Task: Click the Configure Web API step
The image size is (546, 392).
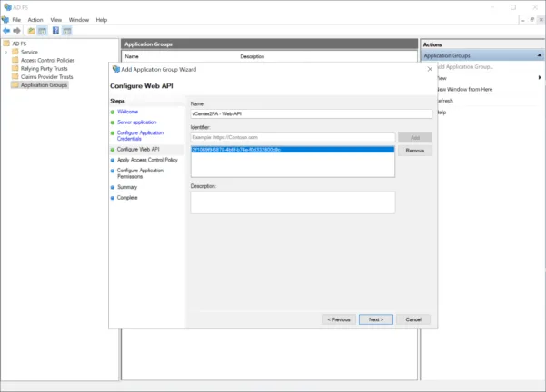Action: pos(138,149)
